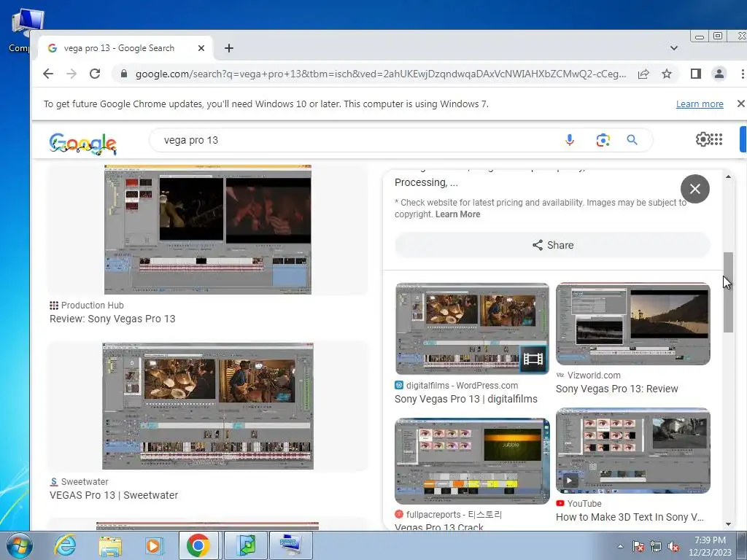Share this page from address bar icon
Screen dimensions: 747x560
(643, 74)
